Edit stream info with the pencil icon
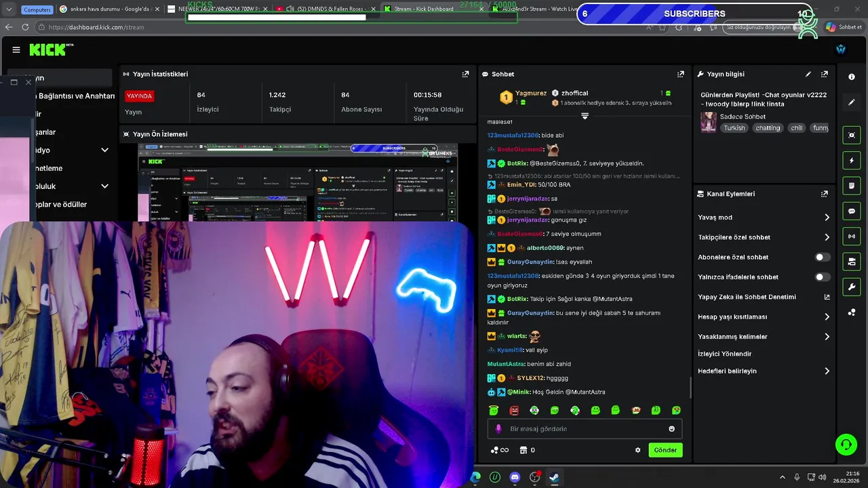 tap(808, 74)
